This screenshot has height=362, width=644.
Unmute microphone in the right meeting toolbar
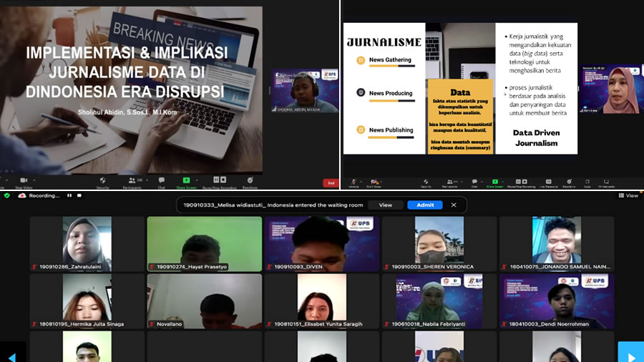point(353,182)
